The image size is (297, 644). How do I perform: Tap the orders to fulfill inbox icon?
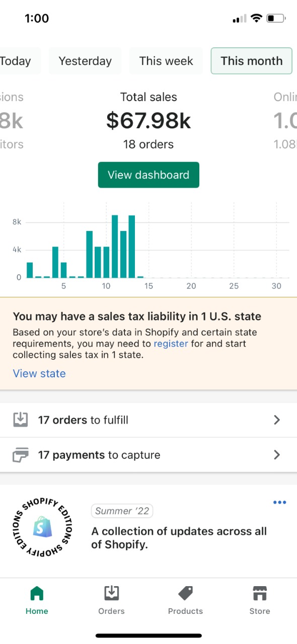click(x=20, y=420)
